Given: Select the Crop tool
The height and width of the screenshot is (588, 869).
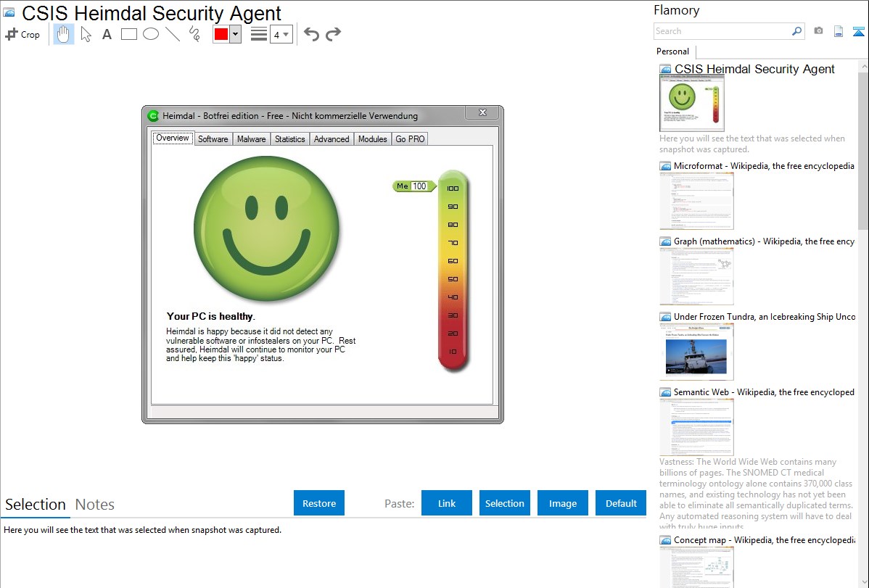Looking at the screenshot, I should [22, 34].
